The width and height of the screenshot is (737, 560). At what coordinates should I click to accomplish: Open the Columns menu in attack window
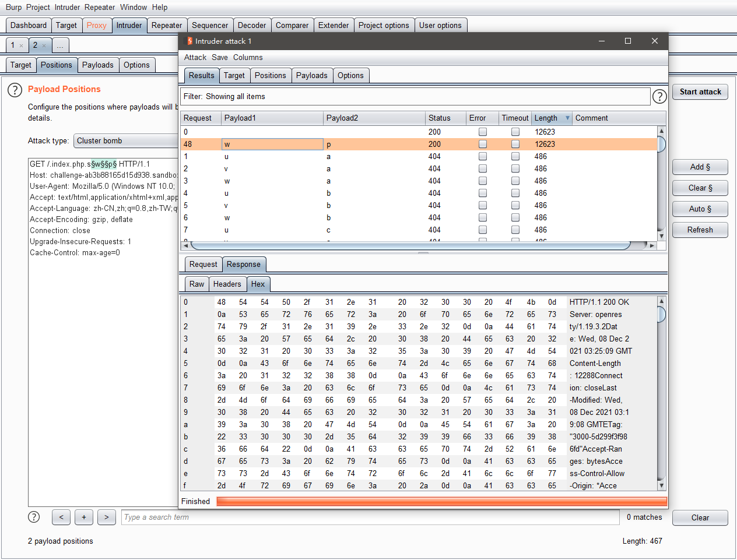click(x=248, y=57)
